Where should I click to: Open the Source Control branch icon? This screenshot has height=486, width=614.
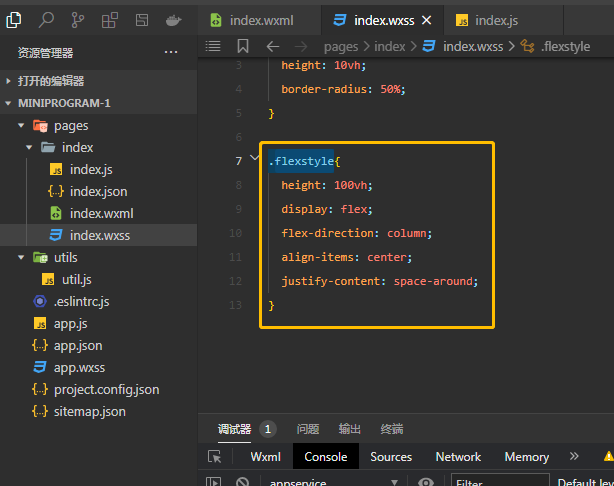point(78,20)
